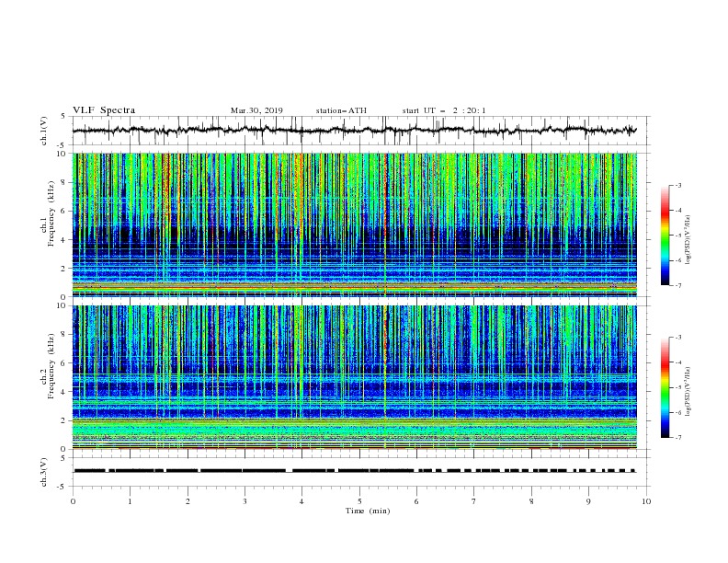
Task: Select the "start UT = 2 :20: 1" text
Action: pos(444,110)
